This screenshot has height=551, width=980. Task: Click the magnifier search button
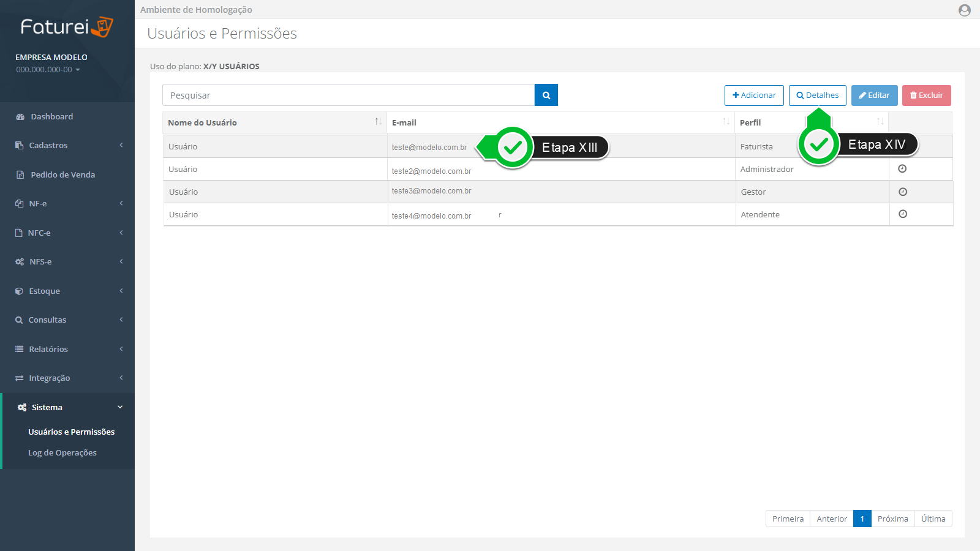(x=546, y=96)
